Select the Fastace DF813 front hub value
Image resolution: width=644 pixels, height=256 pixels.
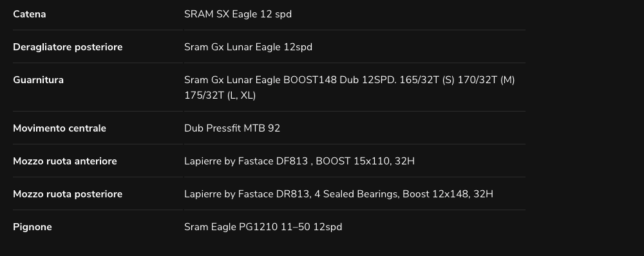click(x=299, y=161)
